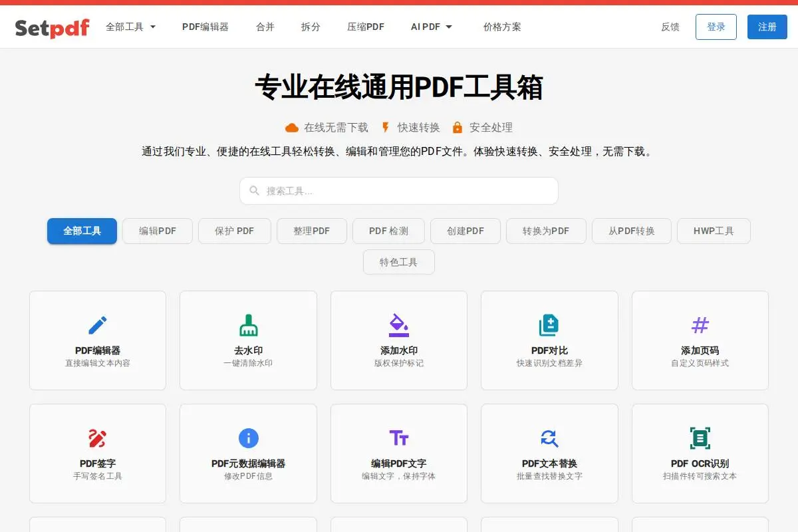The width and height of the screenshot is (798, 532).
Task: Select the 创建PDF filter tab
Action: pos(465,231)
